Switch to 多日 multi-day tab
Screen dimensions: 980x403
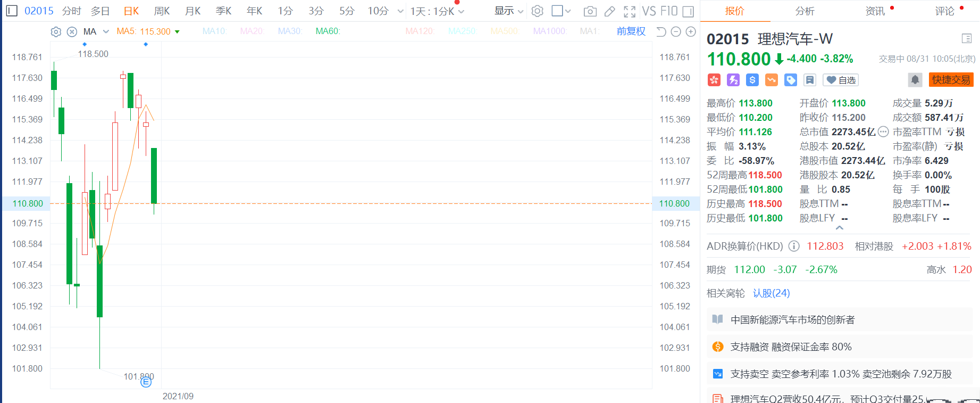pos(100,11)
